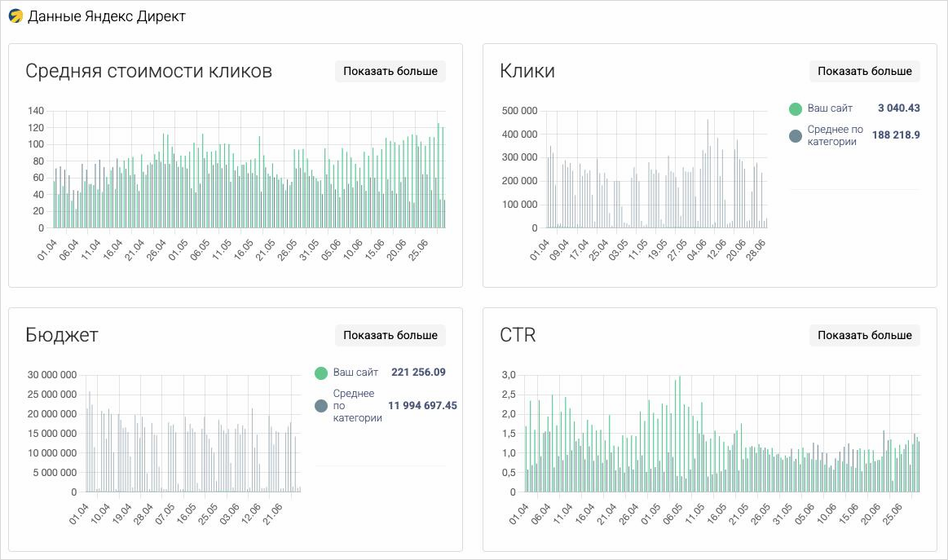The image size is (948, 560).
Task: Toggle 'Ваш сайт' series label in Клики legend
Action: pyautogui.click(x=830, y=108)
